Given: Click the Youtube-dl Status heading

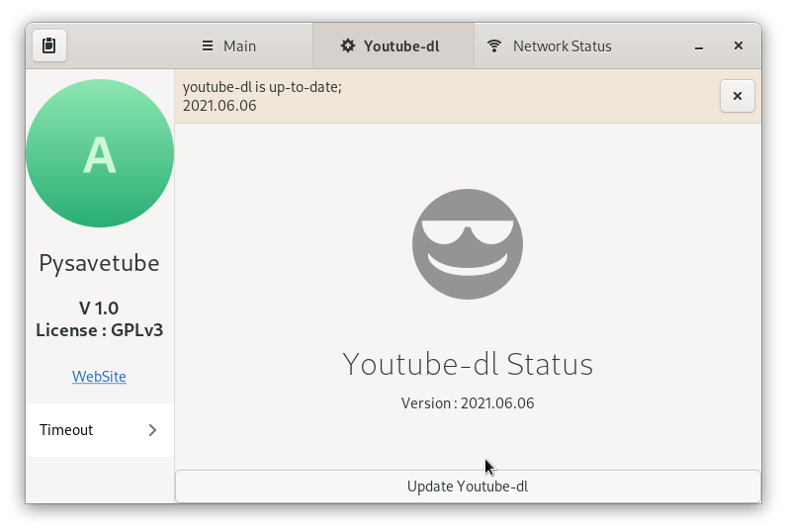Looking at the screenshot, I should [x=468, y=364].
